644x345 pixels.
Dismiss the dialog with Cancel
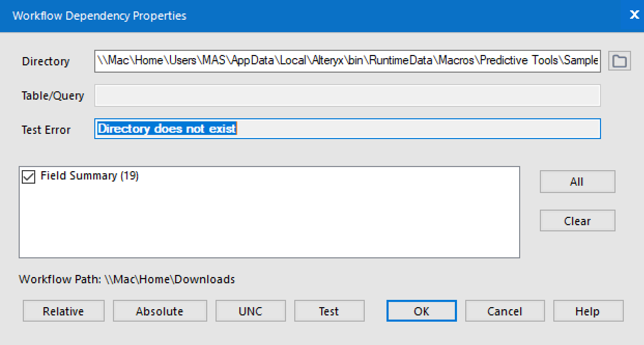505,311
